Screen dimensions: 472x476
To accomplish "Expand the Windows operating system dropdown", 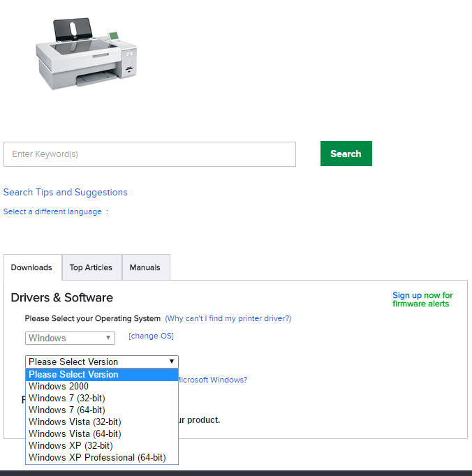I will tap(70, 338).
